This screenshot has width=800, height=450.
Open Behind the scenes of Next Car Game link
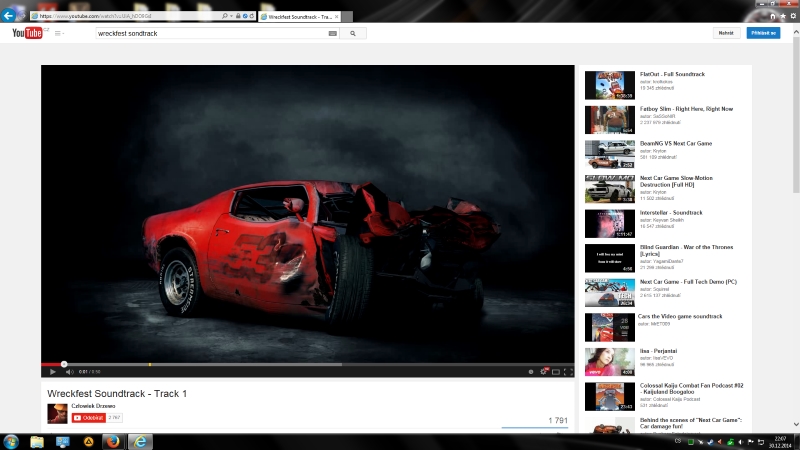pos(690,423)
